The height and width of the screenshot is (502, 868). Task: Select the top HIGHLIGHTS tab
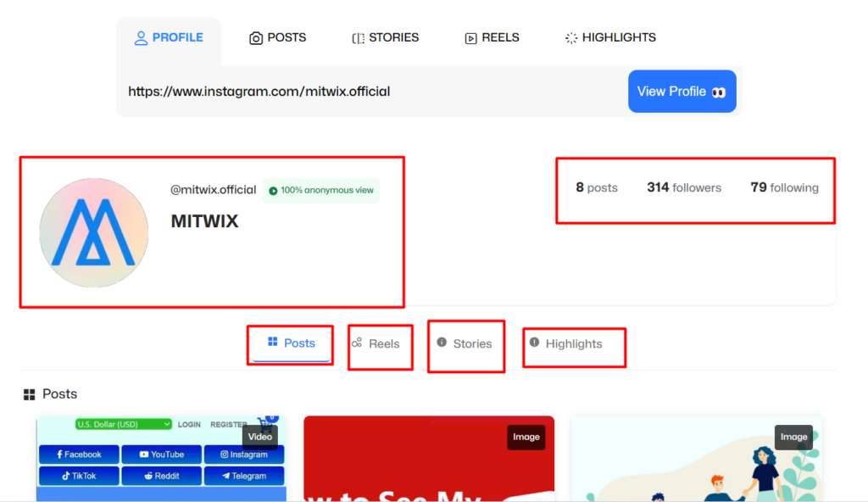[x=610, y=38]
